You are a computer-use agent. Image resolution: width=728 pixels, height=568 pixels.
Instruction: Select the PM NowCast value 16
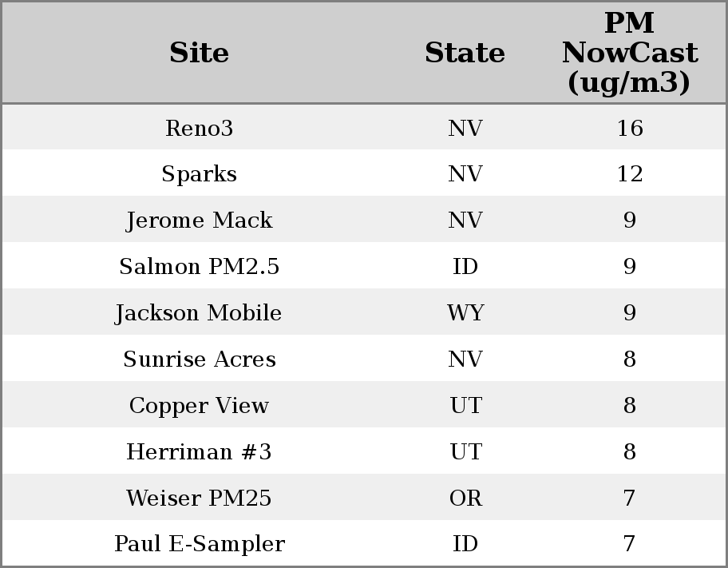(629, 129)
